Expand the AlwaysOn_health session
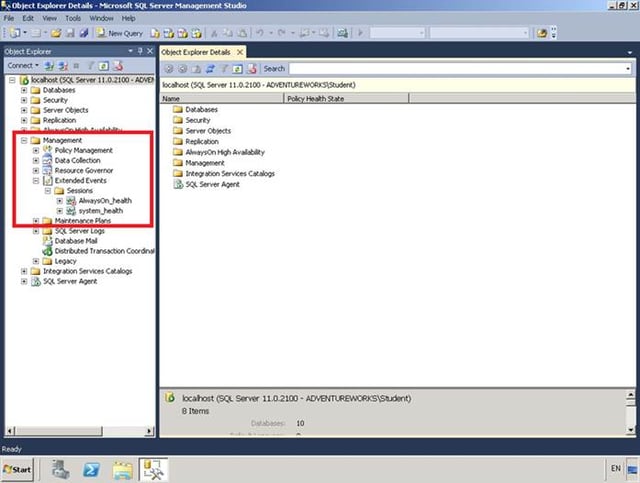Viewport: 640px width, 483px height. pyautogui.click(x=60, y=201)
